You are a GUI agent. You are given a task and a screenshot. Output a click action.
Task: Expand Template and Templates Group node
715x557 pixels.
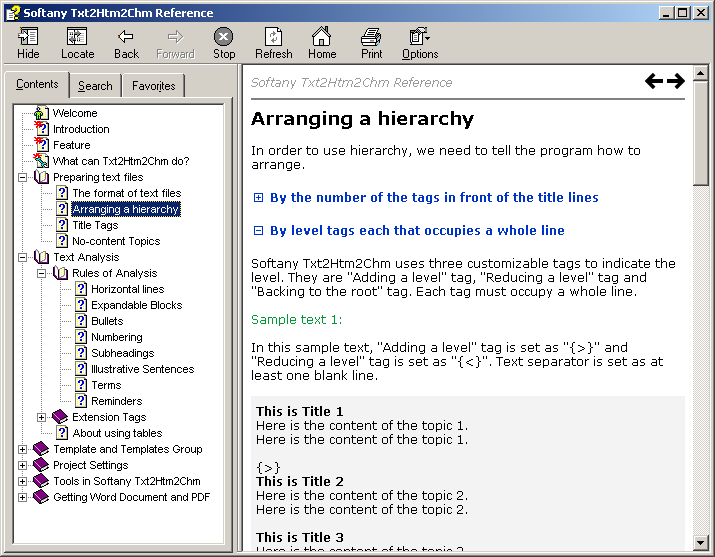22,449
